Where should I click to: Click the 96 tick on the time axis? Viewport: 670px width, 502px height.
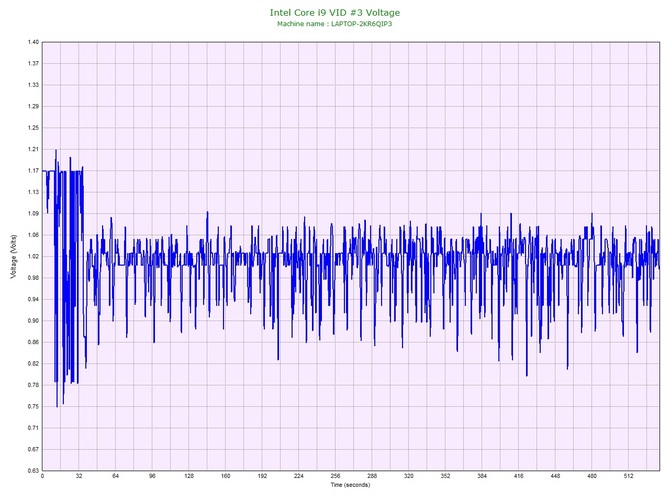click(x=152, y=476)
